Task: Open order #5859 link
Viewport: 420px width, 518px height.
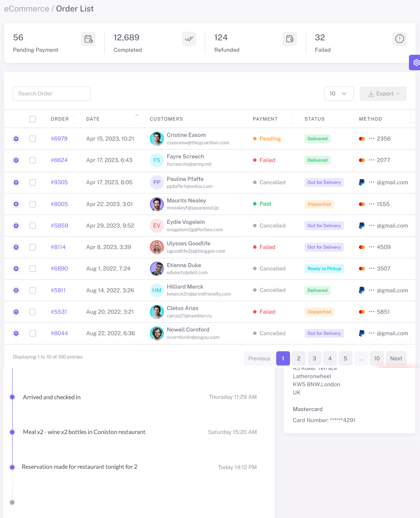Action: pyautogui.click(x=60, y=226)
